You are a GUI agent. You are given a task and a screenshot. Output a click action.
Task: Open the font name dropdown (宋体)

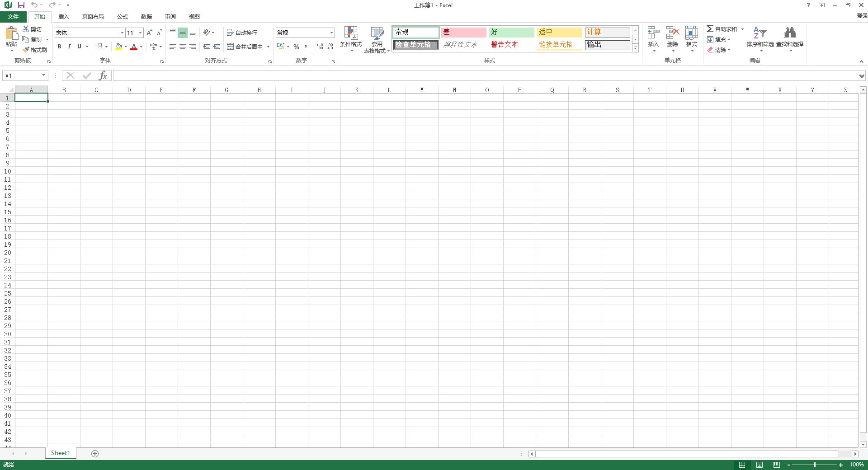tap(122, 33)
